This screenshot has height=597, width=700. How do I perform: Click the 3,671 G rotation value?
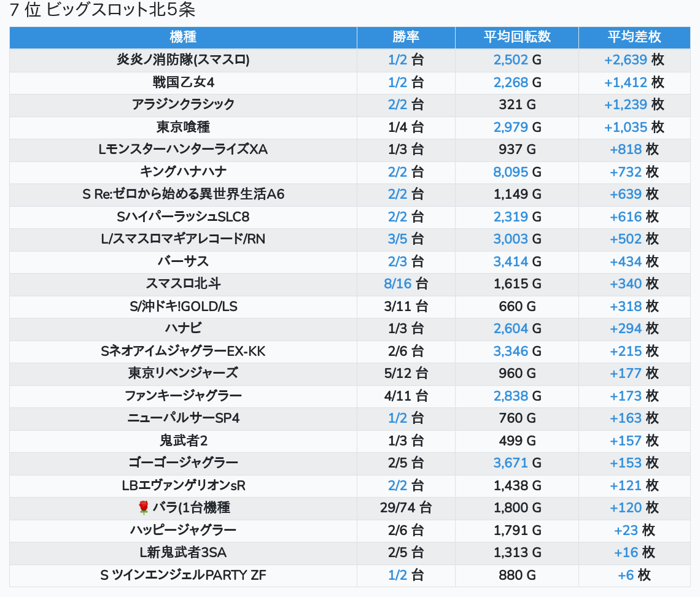tap(511, 463)
